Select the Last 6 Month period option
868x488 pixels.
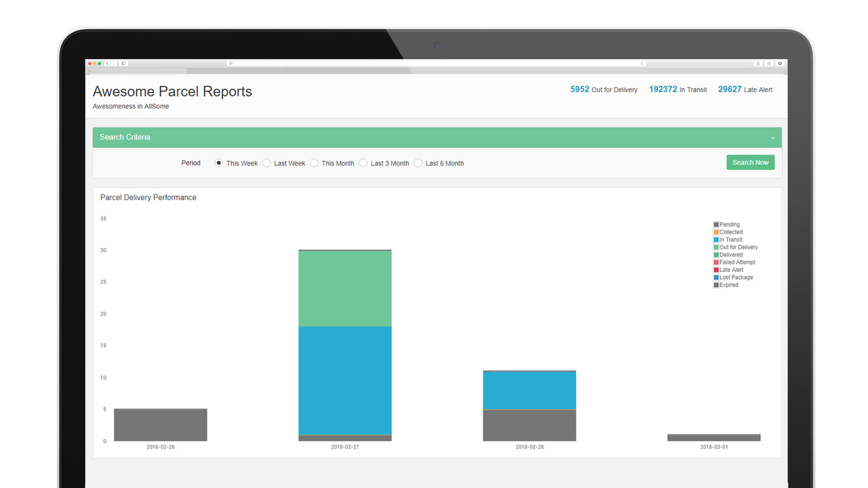pyautogui.click(x=418, y=163)
